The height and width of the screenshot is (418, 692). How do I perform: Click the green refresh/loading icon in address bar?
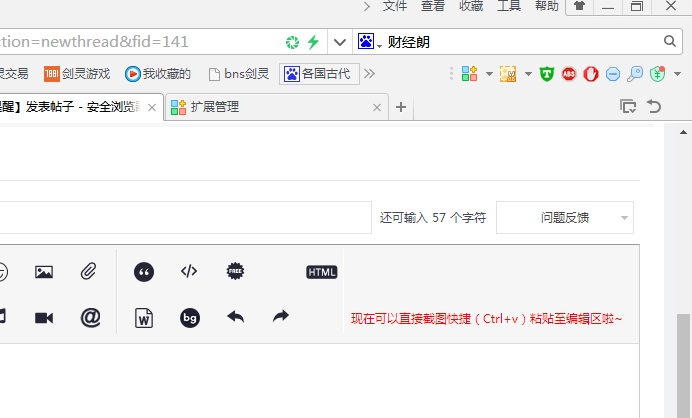point(292,42)
